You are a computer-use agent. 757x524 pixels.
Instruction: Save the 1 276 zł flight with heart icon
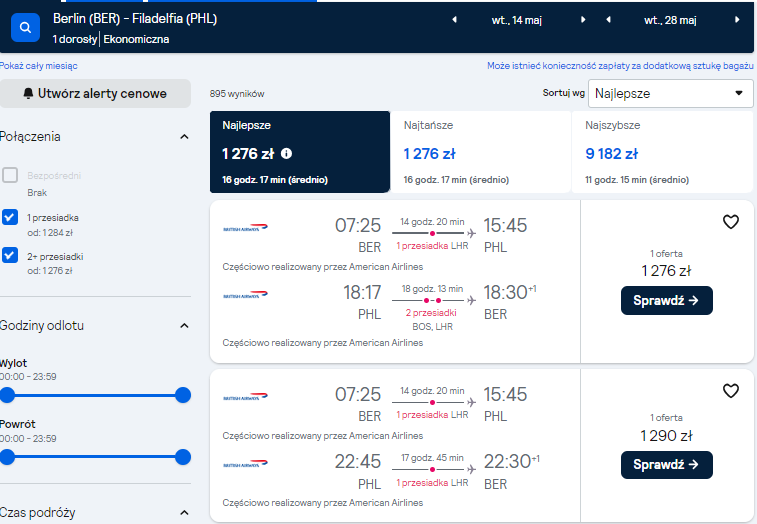[730, 222]
